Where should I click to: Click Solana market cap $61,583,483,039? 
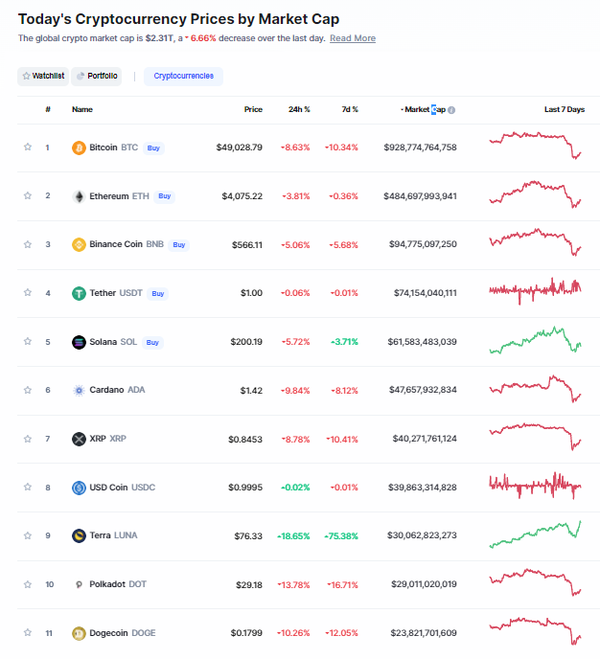tap(422, 342)
